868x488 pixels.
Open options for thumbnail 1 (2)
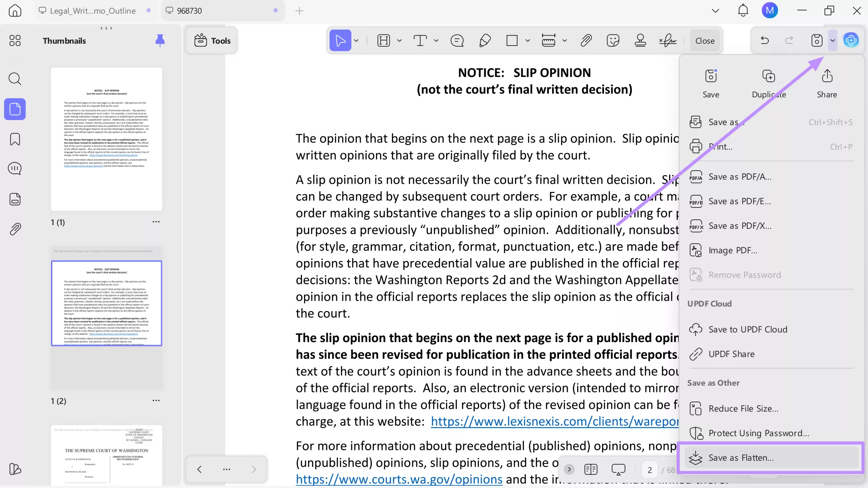point(156,400)
